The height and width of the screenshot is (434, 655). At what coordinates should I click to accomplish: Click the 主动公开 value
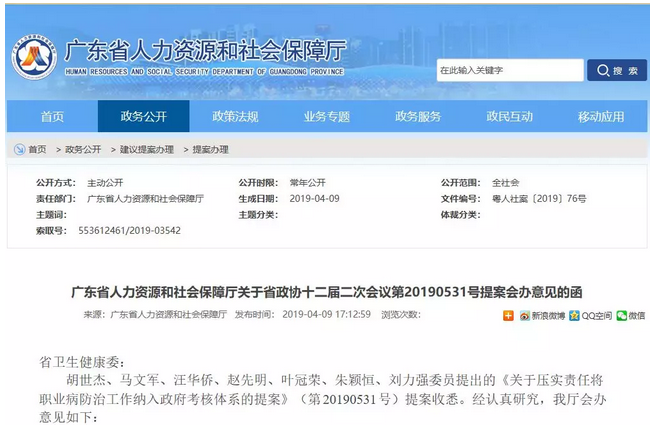click(105, 183)
